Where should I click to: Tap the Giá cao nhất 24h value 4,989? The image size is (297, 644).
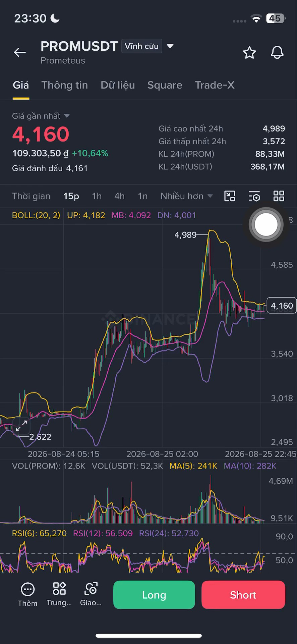click(x=274, y=129)
